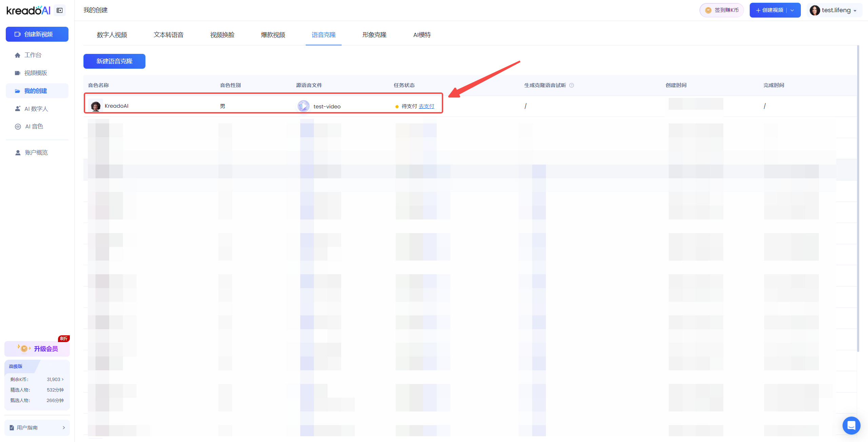Click the KreadoAI voice avatar thumbnail
Screen dimensions: 868x442
(x=96, y=106)
